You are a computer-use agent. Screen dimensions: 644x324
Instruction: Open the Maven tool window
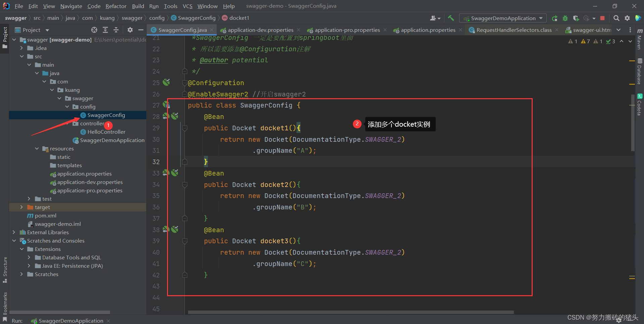click(640, 39)
